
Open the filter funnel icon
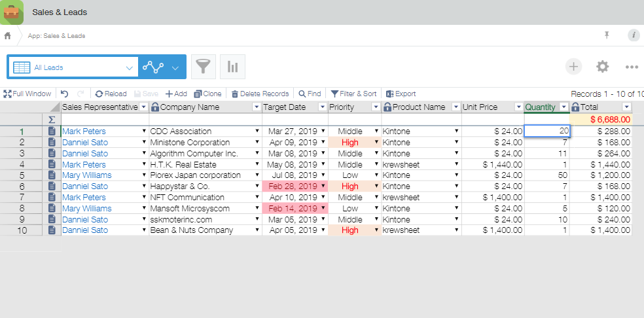205,66
